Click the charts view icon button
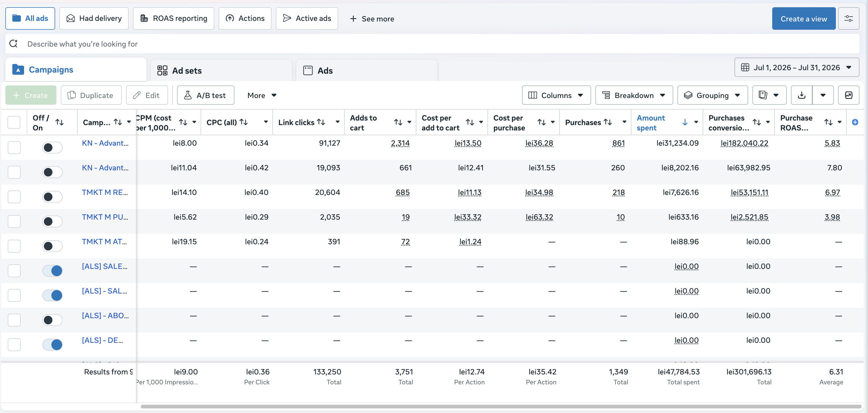The width and height of the screenshot is (868, 413). coord(848,96)
